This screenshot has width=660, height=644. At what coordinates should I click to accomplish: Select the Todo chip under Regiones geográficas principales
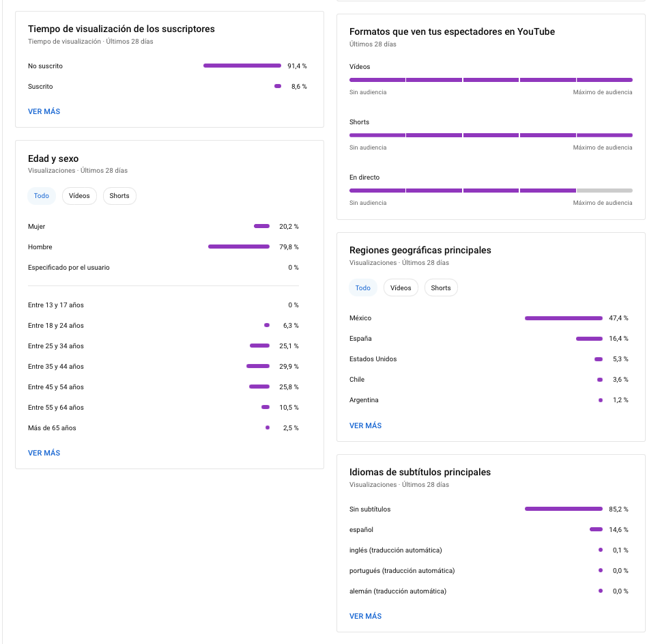click(363, 288)
